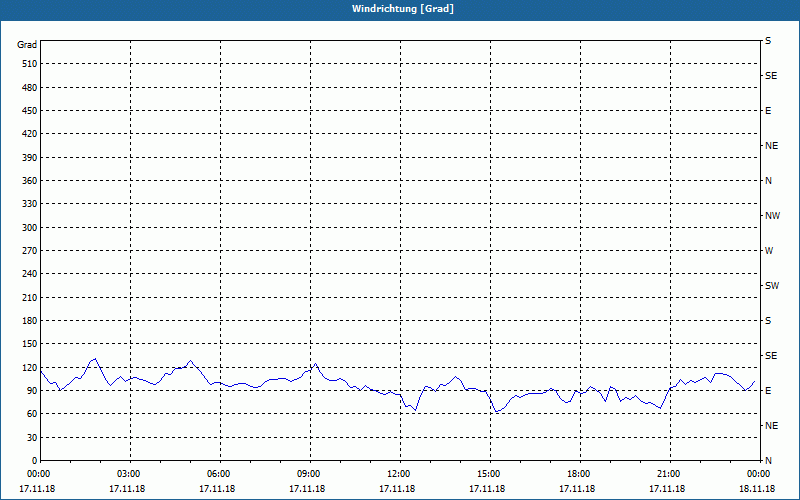800x500 pixels.
Task: Click the 510 value on the degree axis
Action: point(30,64)
